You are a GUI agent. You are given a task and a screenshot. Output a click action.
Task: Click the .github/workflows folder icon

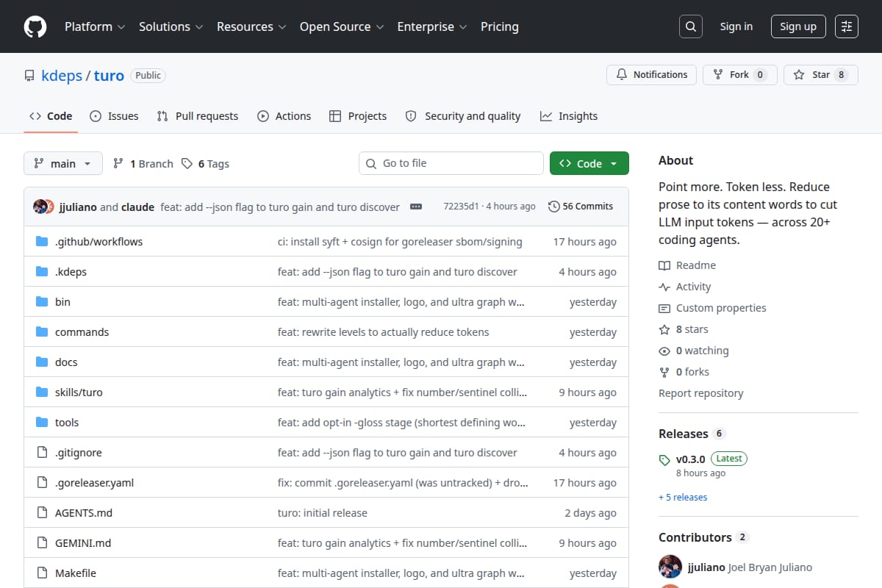pyautogui.click(x=42, y=241)
